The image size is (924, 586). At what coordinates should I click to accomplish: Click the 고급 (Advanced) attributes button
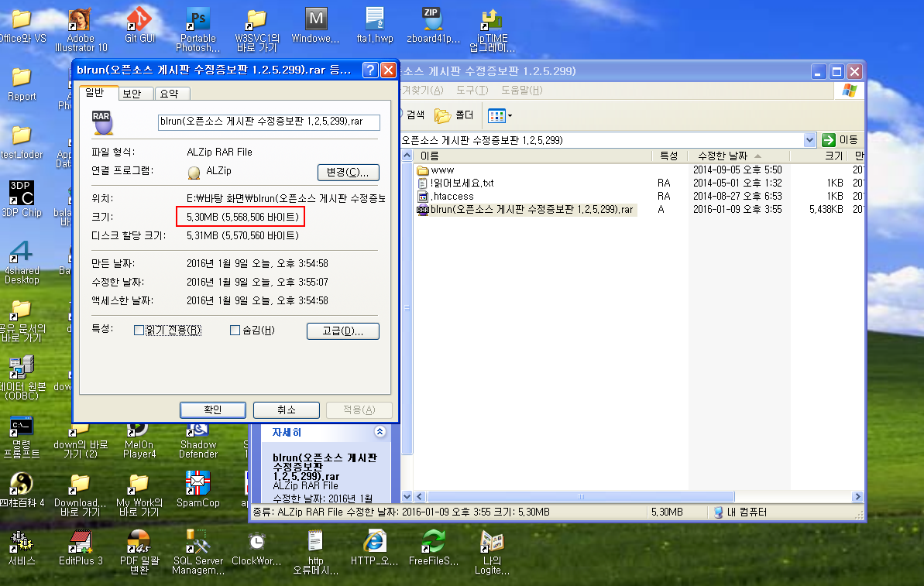343,331
